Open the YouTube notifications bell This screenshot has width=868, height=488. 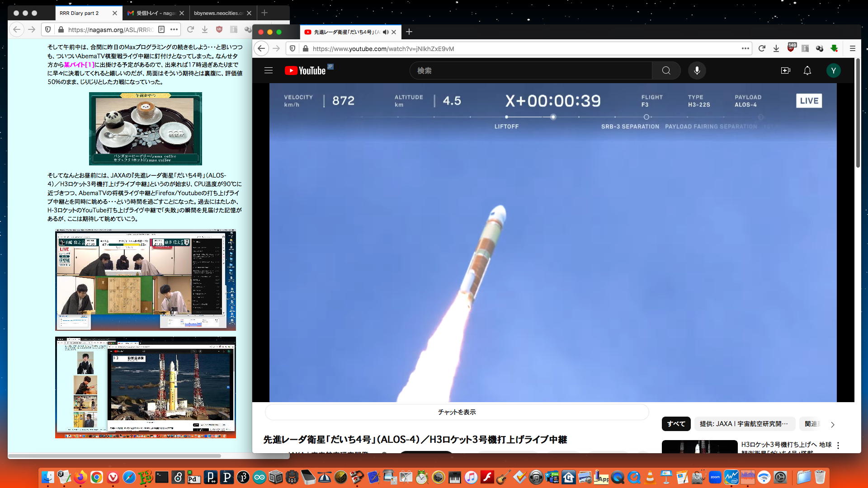(807, 70)
